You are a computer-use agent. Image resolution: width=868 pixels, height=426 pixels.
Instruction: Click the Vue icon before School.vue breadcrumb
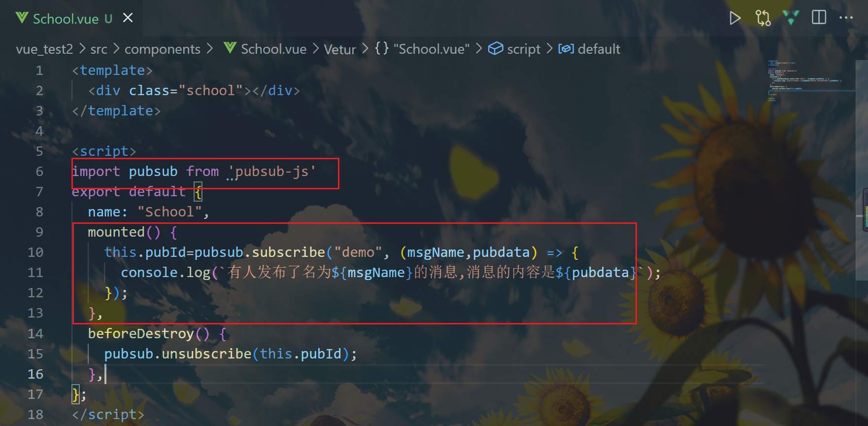pyautogui.click(x=230, y=48)
